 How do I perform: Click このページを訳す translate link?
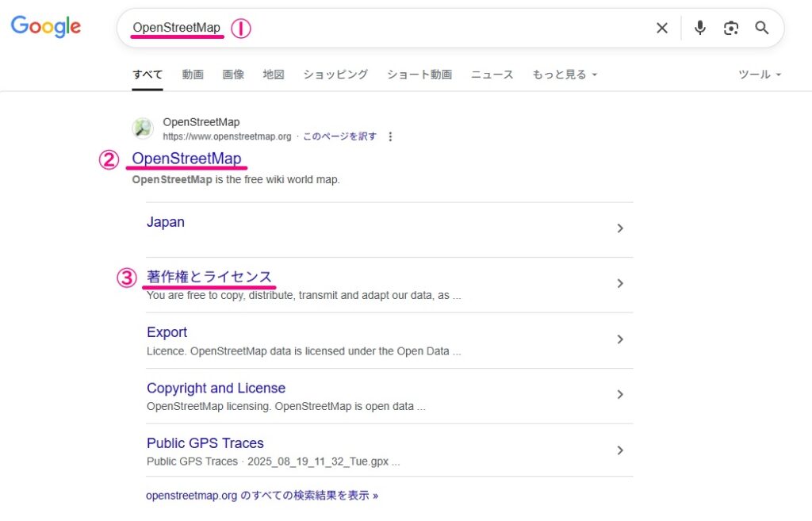pos(339,136)
